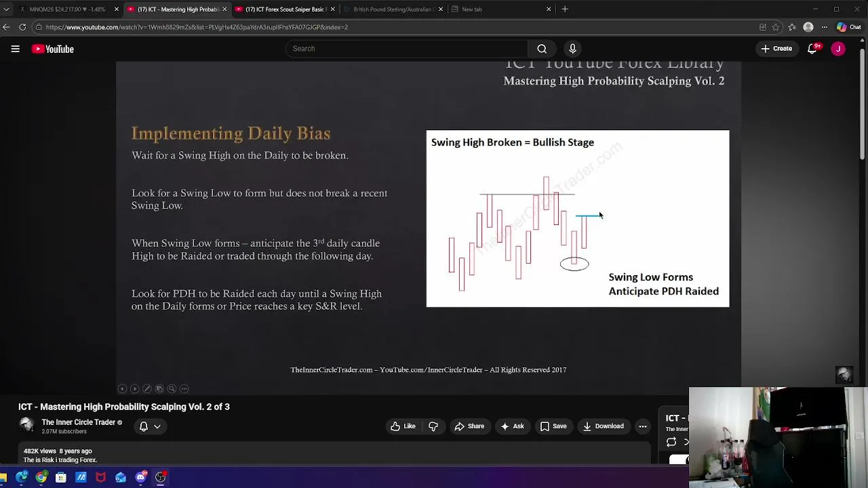Switch to MNQM26 browser tab
Image resolution: width=868 pixels, height=488 pixels.
pyautogui.click(x=68, y=9)
